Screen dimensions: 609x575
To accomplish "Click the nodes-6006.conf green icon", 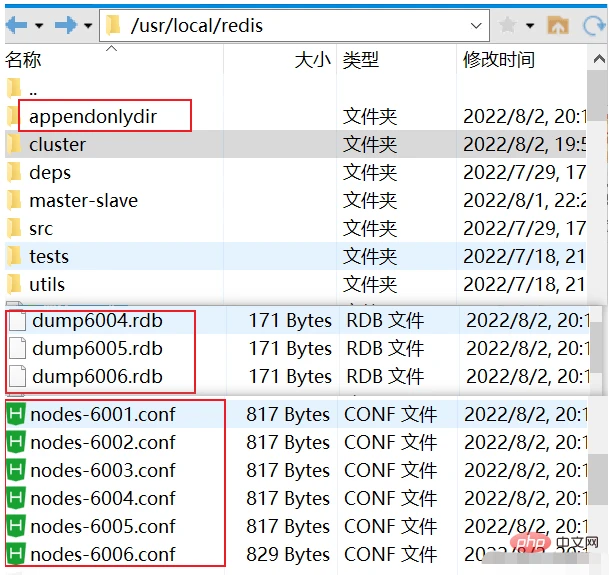I will click(16, 554).
